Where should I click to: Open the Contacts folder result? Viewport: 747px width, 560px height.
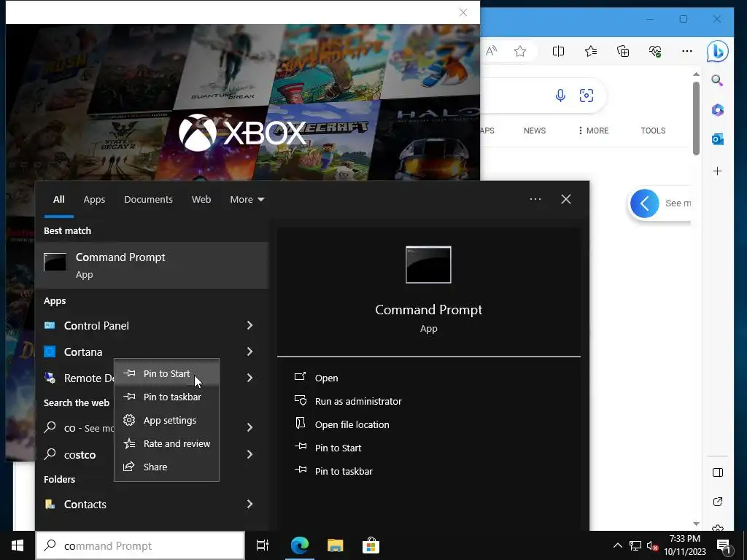85,505
